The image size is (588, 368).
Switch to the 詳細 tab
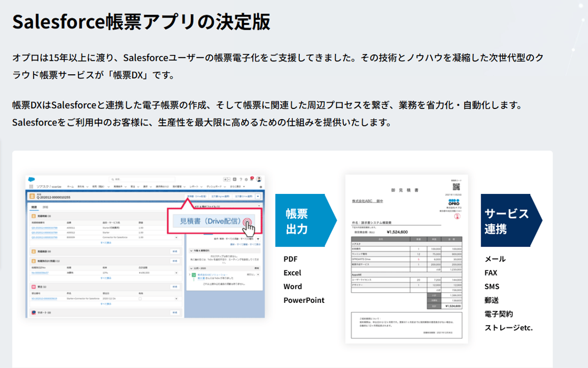tap(45, 207)
